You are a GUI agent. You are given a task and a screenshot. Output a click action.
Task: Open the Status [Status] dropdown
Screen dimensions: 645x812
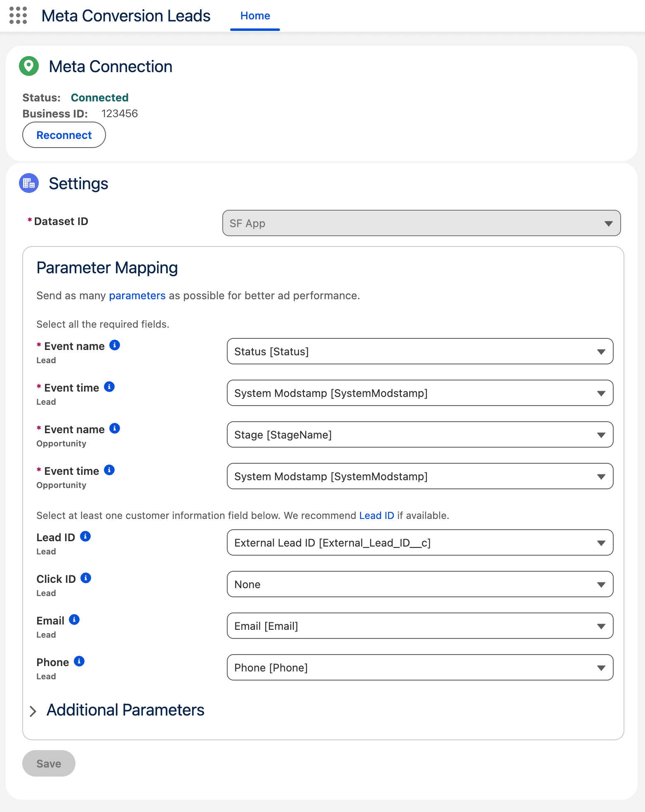[x=420, y=351]
